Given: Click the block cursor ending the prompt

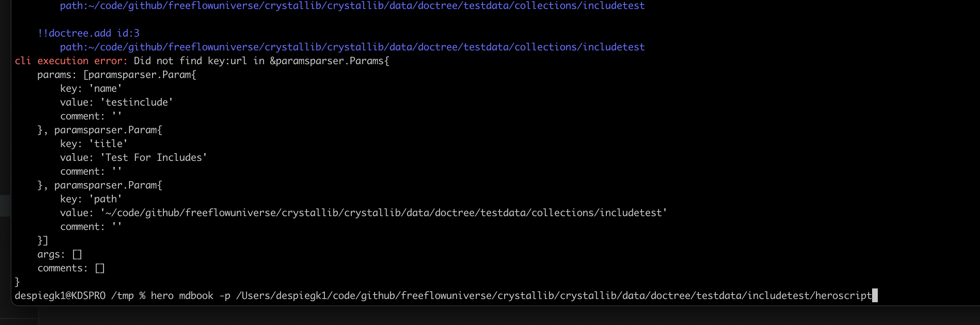Looking at the screenshot, I should point(875,295).
